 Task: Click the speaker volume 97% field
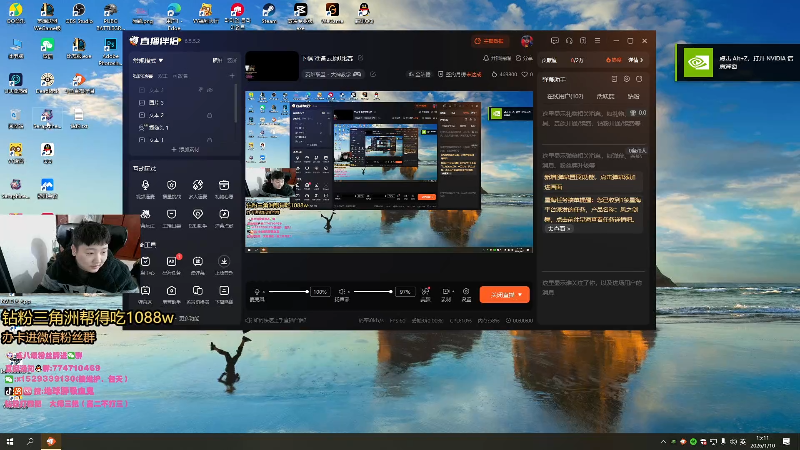[405, 292]
